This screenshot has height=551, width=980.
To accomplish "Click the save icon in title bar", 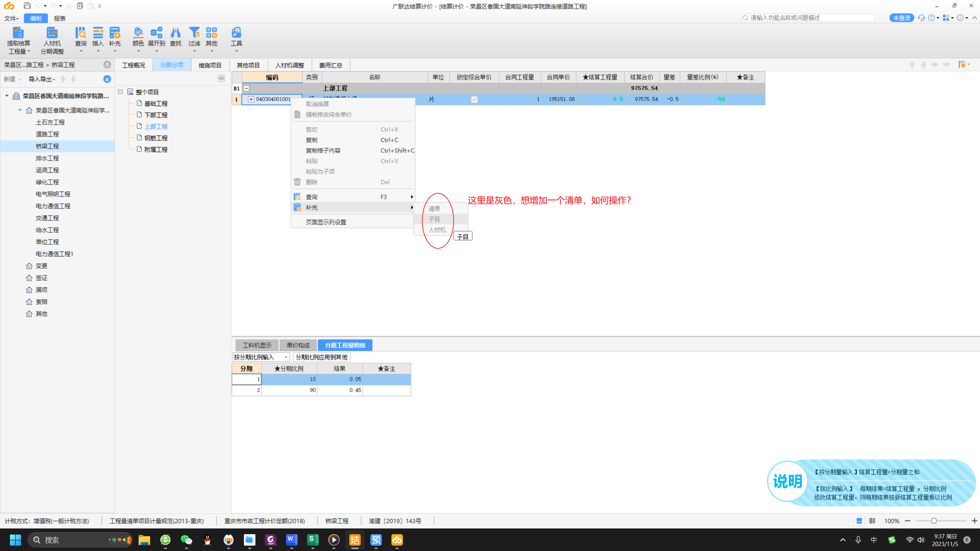I will (x=27, y=6).
